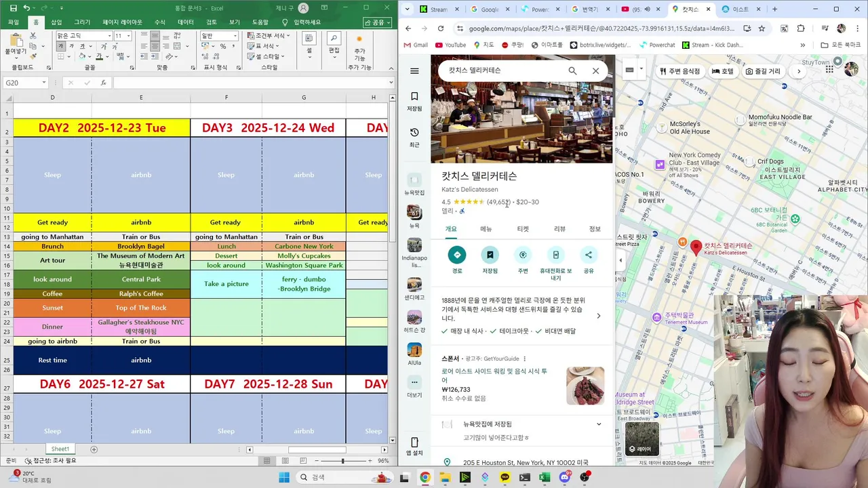Click the Maps search magnifier icon
This screenshot has height=488, width=868.
(572, 70)
